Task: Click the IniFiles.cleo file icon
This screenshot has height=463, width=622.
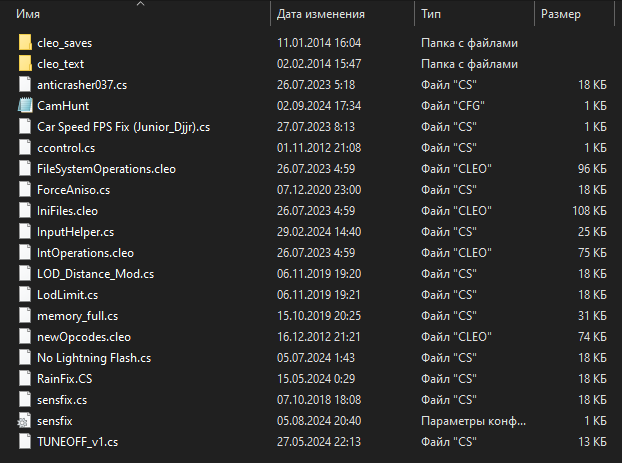Action: click(x=25, y=211)
